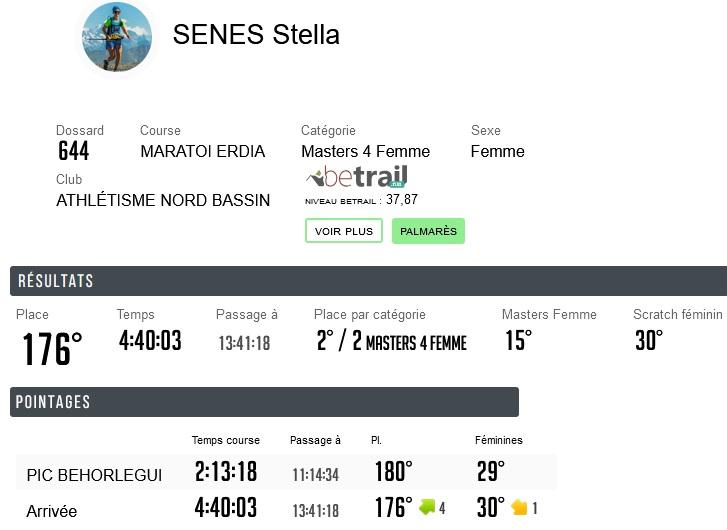
Task: Click the overall place 176°
Action: coord(52,349)
